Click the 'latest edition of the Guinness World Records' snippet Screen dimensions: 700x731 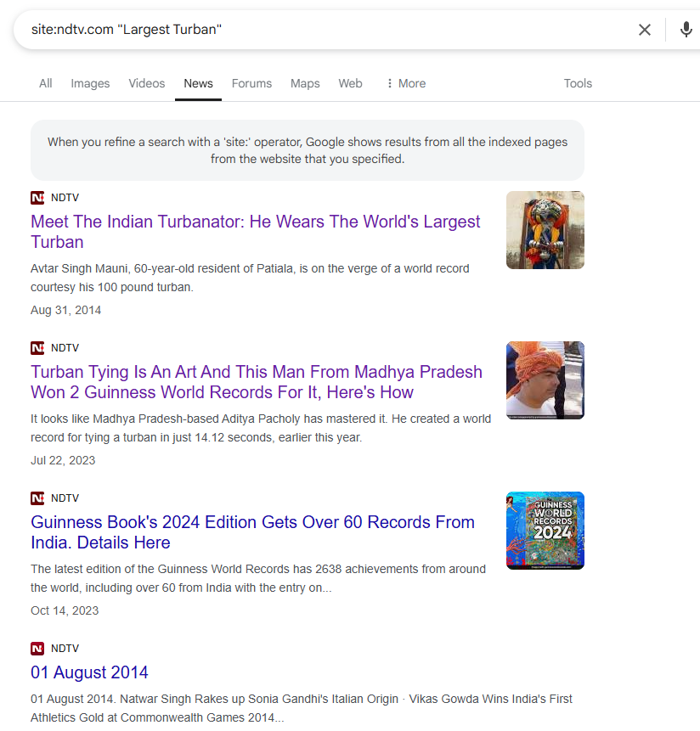(258, 578)
